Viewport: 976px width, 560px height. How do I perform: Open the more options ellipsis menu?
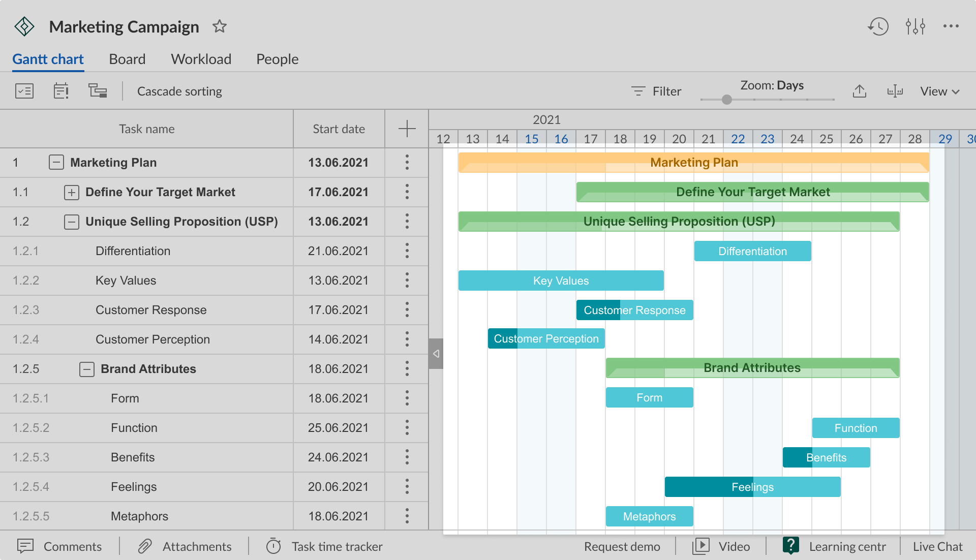click(x=951, y=26)
